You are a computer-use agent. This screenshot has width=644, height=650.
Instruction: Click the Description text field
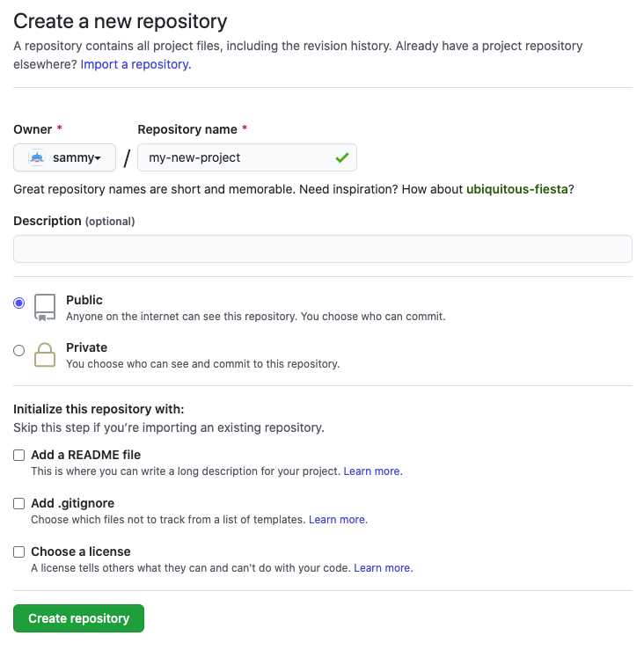323,249
